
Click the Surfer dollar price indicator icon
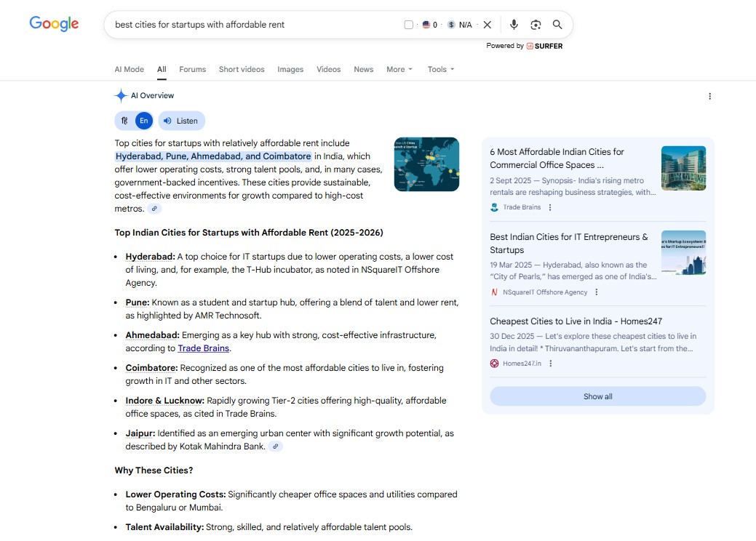[x=450, y=24]
